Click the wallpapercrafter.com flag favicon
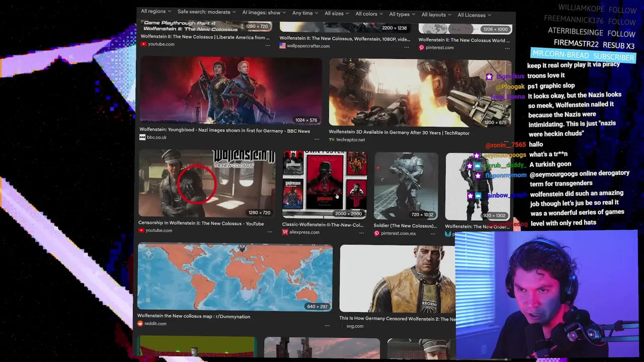The width and height of the screenshot is (644, 362). pyautogui.click(x=283, y=46)
